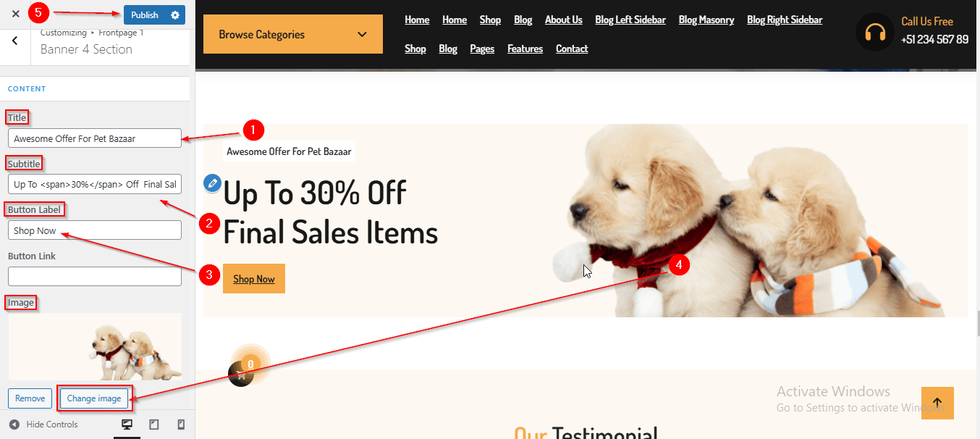
Task: Click the scroll-to-top arrow button
Action: coord(937,403)
